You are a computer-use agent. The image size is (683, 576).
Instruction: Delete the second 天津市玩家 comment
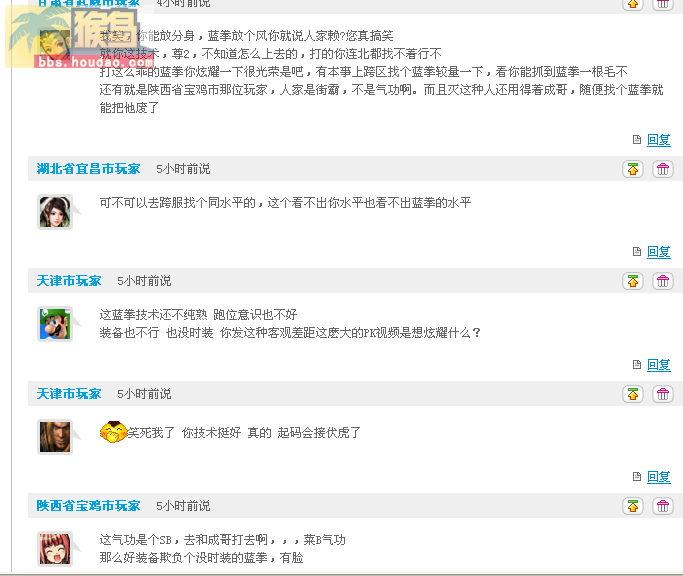click(x=663, y=394)
